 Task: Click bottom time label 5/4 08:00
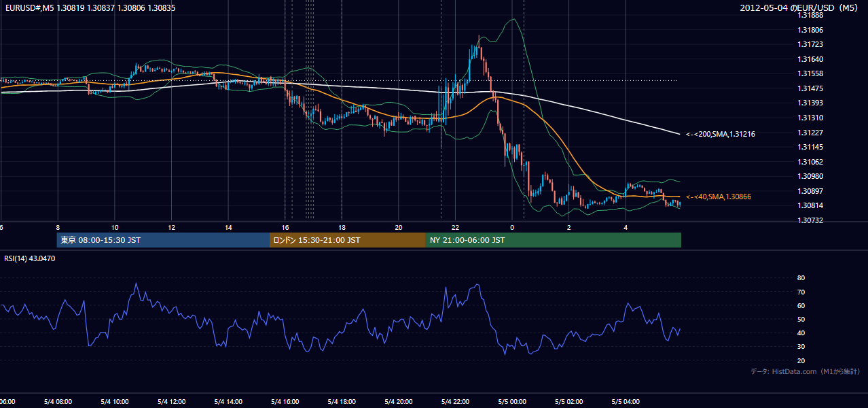[58, 402]
